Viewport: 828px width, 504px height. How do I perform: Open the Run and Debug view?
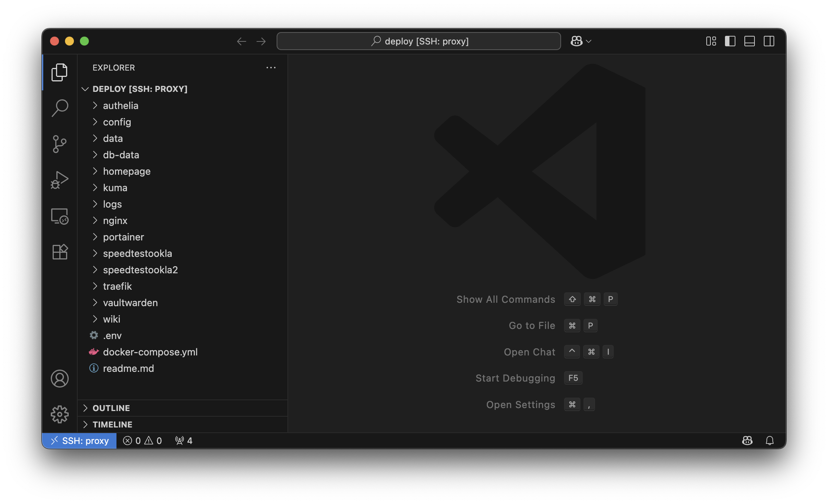click(60, 180)
